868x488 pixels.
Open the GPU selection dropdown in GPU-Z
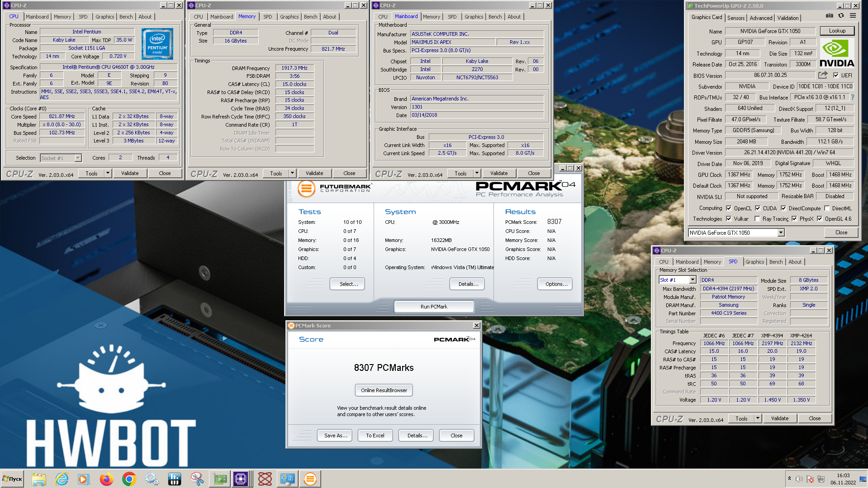click(x=780, y=233)
